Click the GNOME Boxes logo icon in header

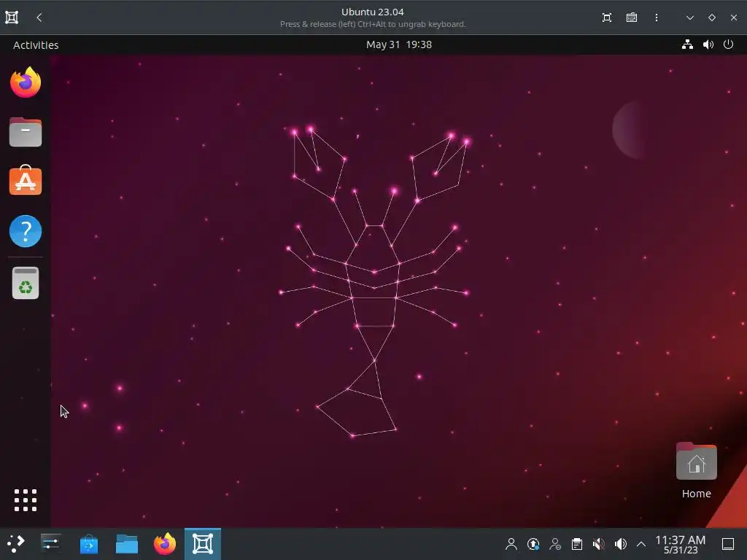pos(12,17)
